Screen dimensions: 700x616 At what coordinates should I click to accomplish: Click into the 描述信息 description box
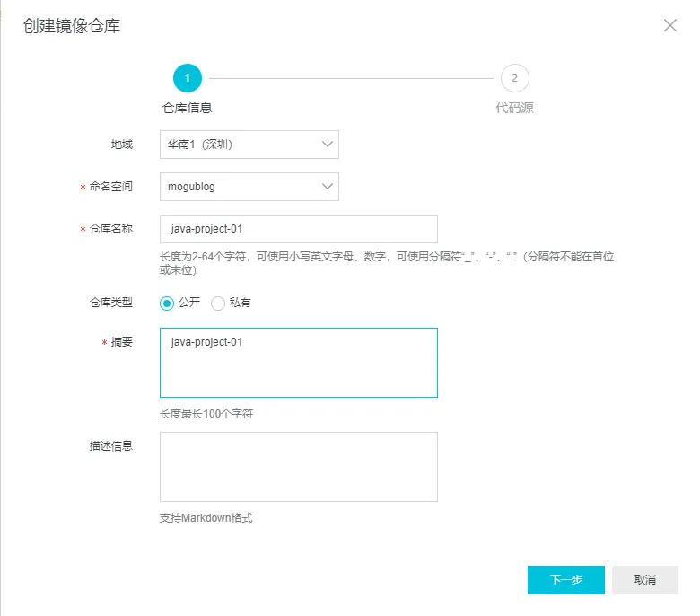(x=298, y=467)
